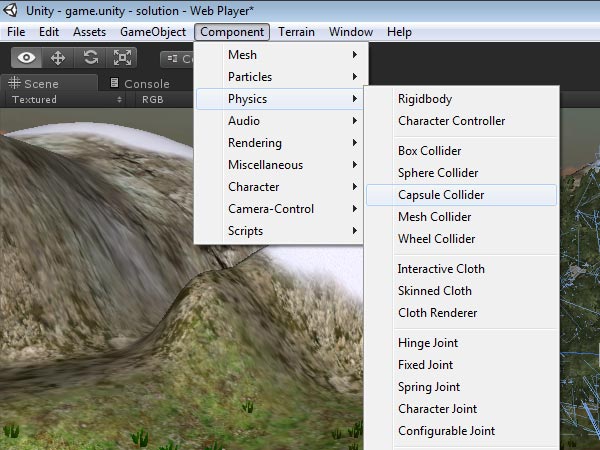Expand the Rendering submenu

[x=279, y=143]
